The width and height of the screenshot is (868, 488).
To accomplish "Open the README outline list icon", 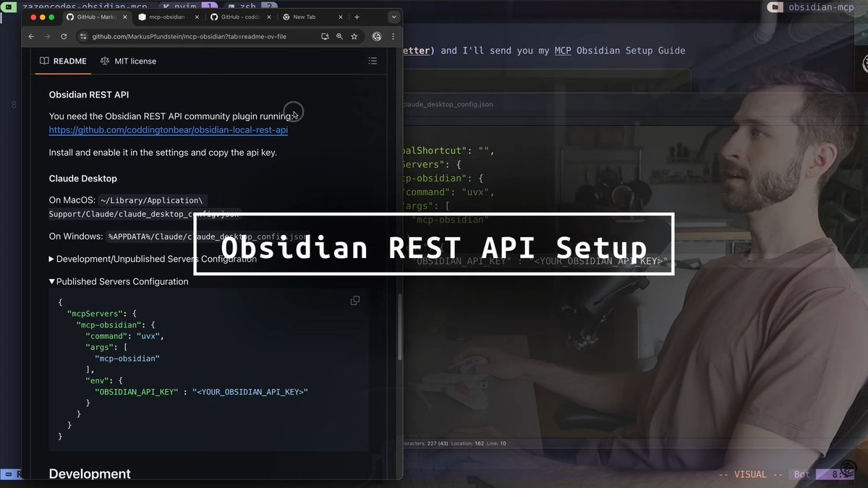I will tap(373, 61).
